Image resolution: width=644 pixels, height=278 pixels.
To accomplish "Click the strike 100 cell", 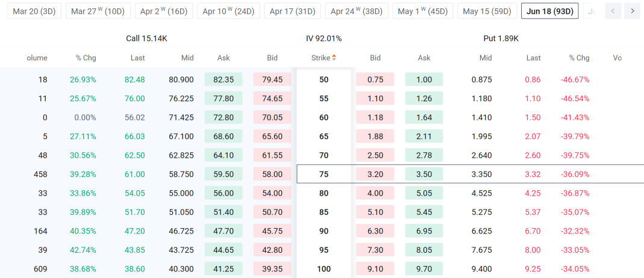I will point(324,269).
